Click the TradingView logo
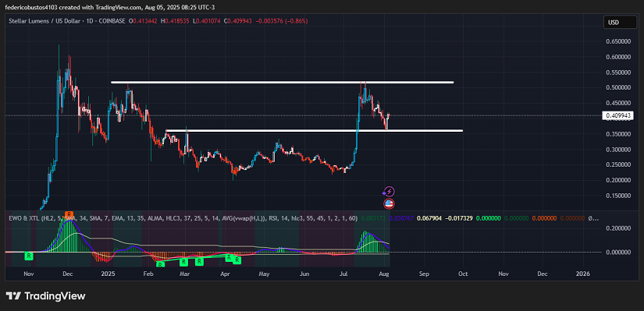Viewport: 644px width, 311px height. [x=45, y=296]
